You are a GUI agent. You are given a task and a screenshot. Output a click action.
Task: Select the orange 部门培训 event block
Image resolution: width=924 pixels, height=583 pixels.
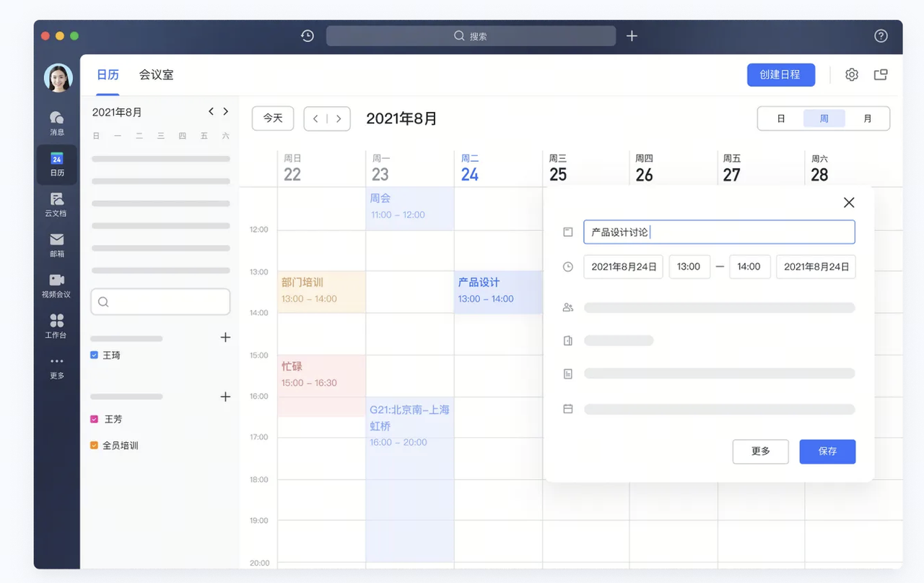tap(321, 291)
